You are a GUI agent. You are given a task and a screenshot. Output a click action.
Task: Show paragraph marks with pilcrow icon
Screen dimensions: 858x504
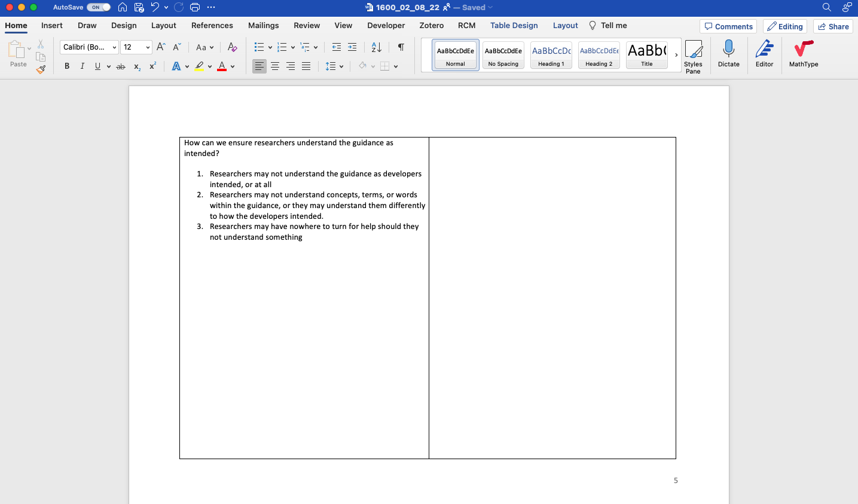401,47
